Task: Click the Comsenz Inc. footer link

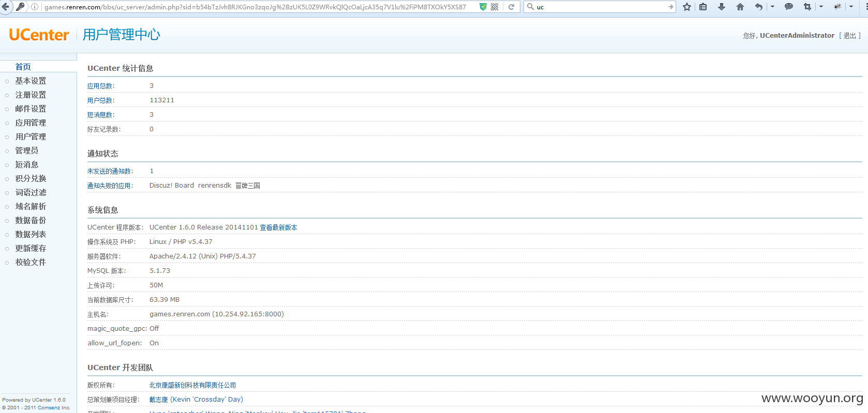Action: tap(54, 408)
